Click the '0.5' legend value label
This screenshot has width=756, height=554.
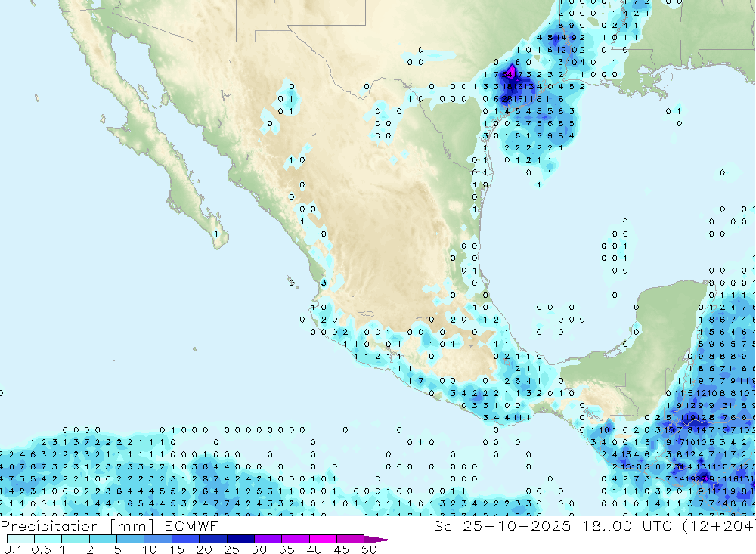click(41, 549)
